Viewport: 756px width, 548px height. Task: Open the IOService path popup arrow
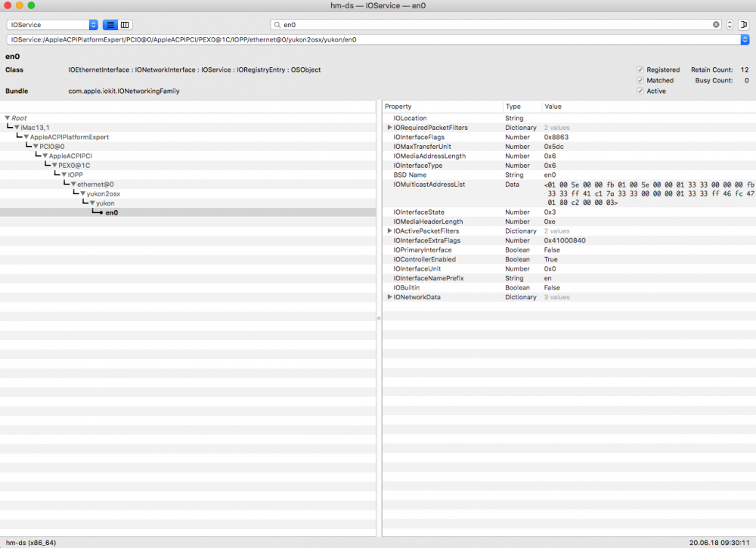click(x=745, y=39)
